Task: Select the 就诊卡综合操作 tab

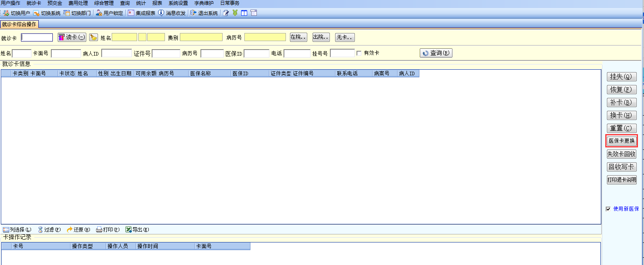Action: click(x=19, y=24)
